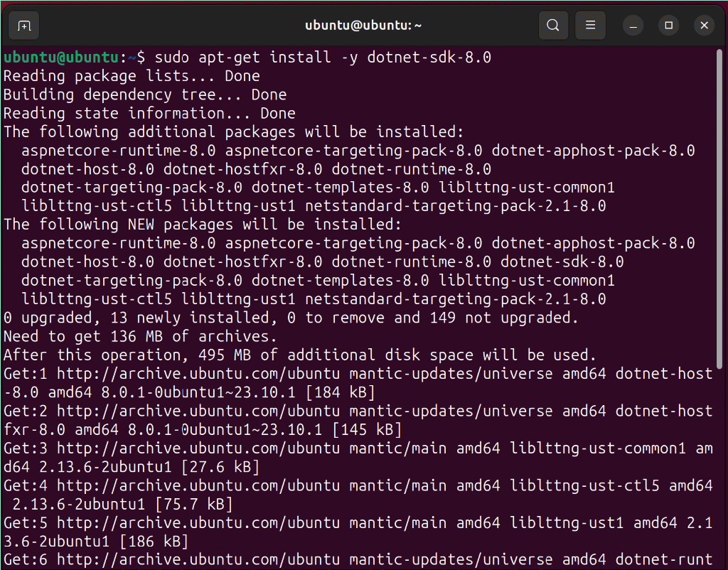
Task: Open a new terminal tab
Action: [x=24, y=25]
